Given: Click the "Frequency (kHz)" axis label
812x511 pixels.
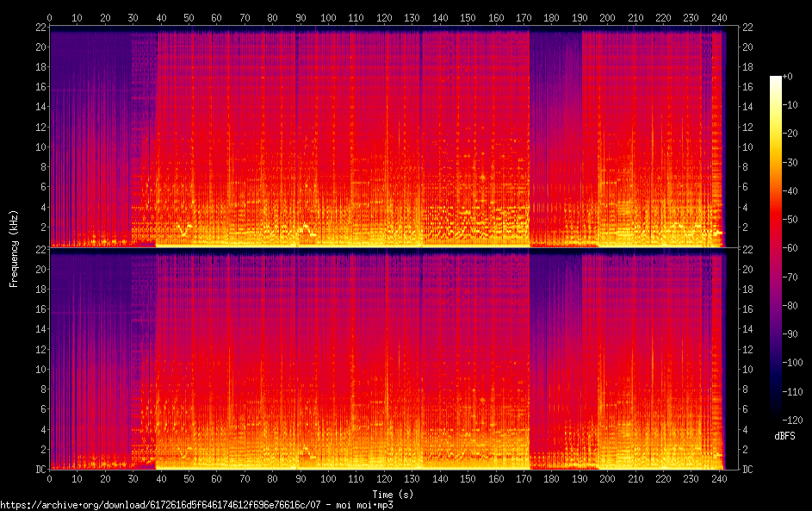Looking at the screenshot, I should (x=14, y=248).
